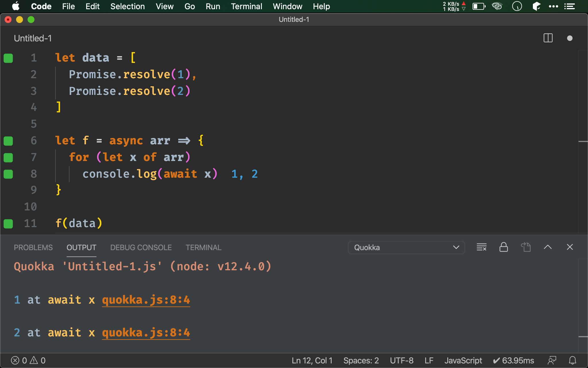Click the line number 5 in the gutter
Screen dimensions: 588x368
(x=34, y=124)
